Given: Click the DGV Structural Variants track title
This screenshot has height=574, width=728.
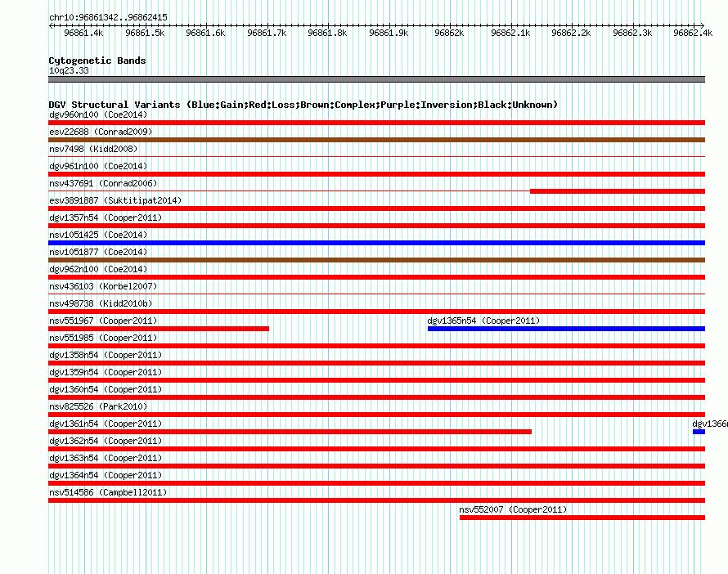Looking at the screenshot, I should pyautogui.click(x=303, y=105).
